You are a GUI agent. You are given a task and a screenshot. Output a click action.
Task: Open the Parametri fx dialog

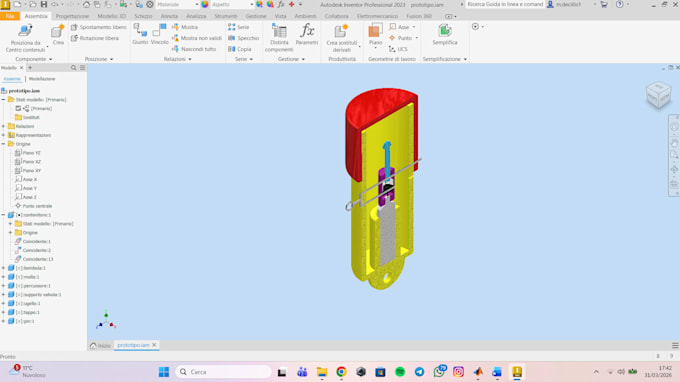pos(307,35)
